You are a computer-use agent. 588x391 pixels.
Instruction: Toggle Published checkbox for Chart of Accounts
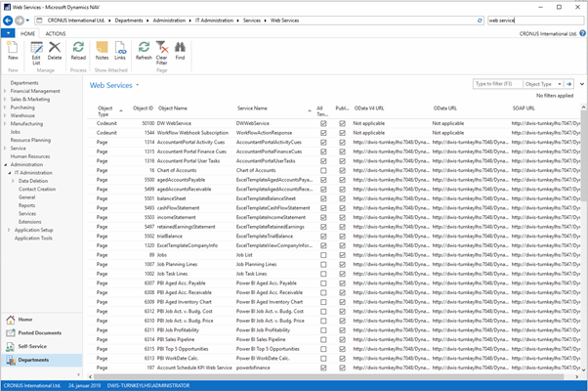click(x=342, y=170)
